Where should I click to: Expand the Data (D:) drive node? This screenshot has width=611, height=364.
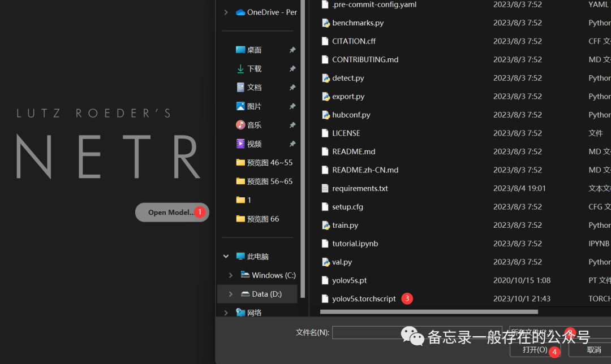click(x=231, y=294)
